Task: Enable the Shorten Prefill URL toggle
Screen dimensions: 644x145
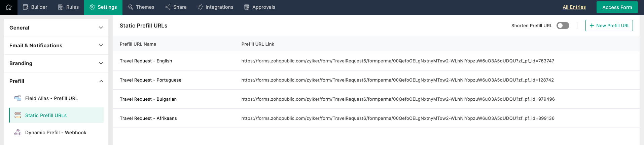Action: pos(563,26)
